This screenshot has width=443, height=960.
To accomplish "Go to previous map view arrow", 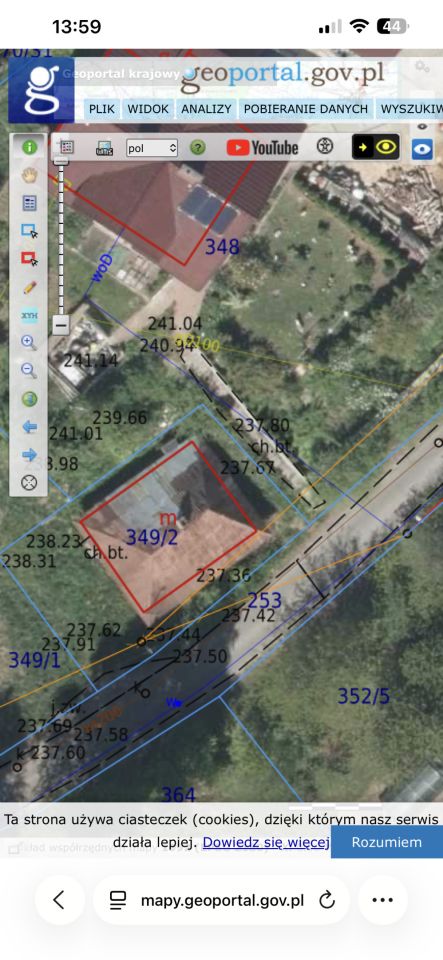I will (x=29, y=427).
